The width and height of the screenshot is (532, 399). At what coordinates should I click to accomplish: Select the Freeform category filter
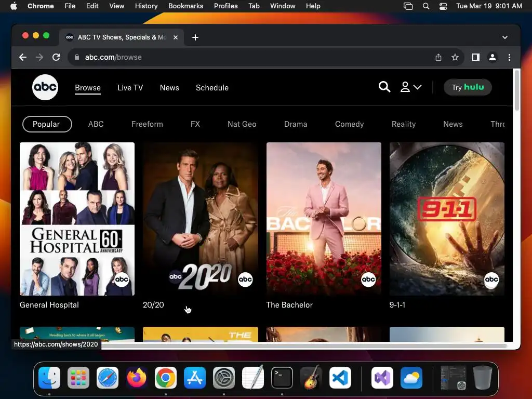click(147, 124)
